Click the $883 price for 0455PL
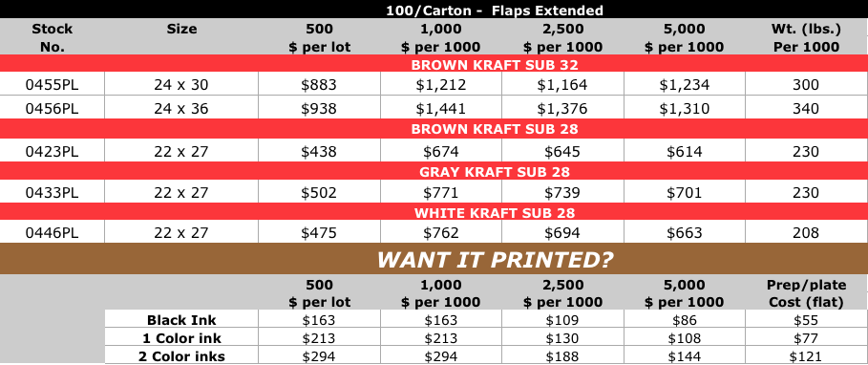868x365 pixels. [319, 85]
